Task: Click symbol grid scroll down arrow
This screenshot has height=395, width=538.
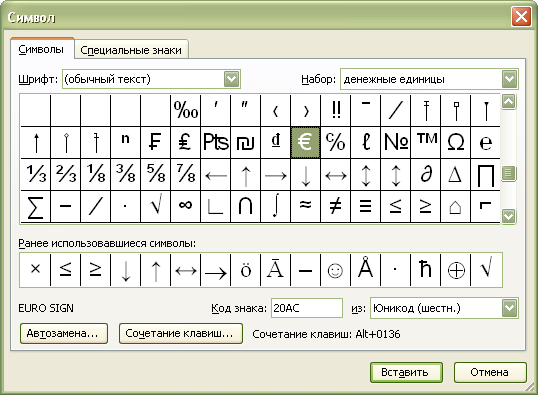Action: click(x=508, y=216)
